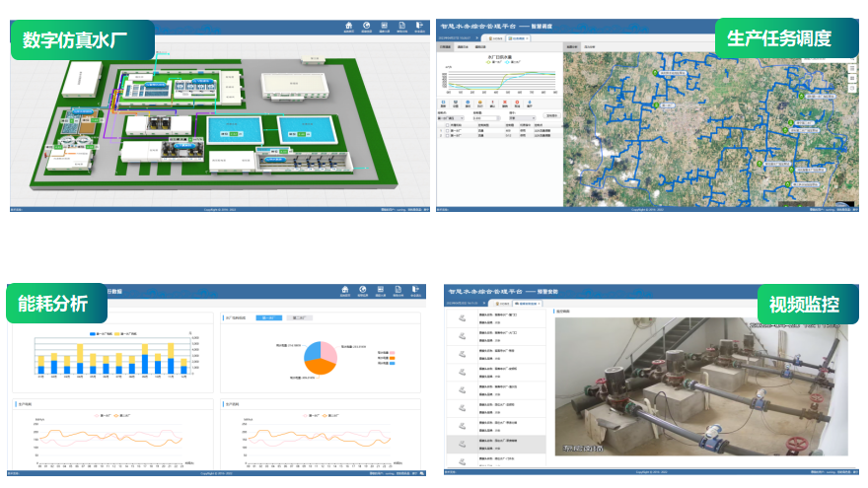Click home icon in energy analysis toolbar
This screenshot has height=488, width=868.
coord(344,291)
